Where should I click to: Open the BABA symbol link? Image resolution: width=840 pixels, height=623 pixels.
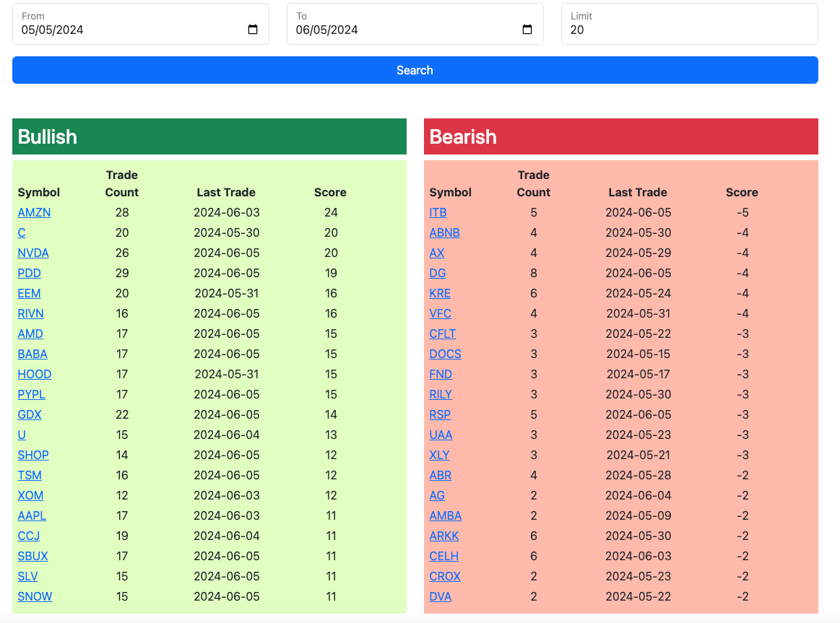pos(33,354)
